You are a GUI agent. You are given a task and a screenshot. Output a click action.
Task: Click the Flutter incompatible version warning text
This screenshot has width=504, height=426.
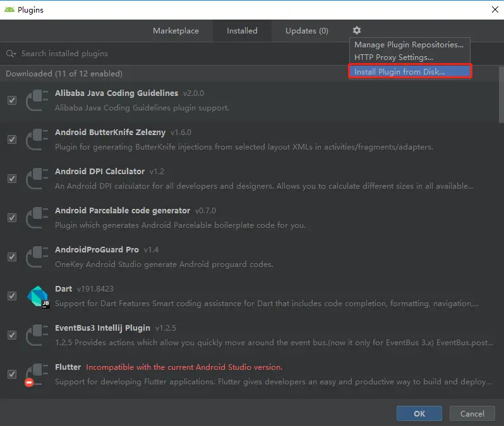coord(184,367)
